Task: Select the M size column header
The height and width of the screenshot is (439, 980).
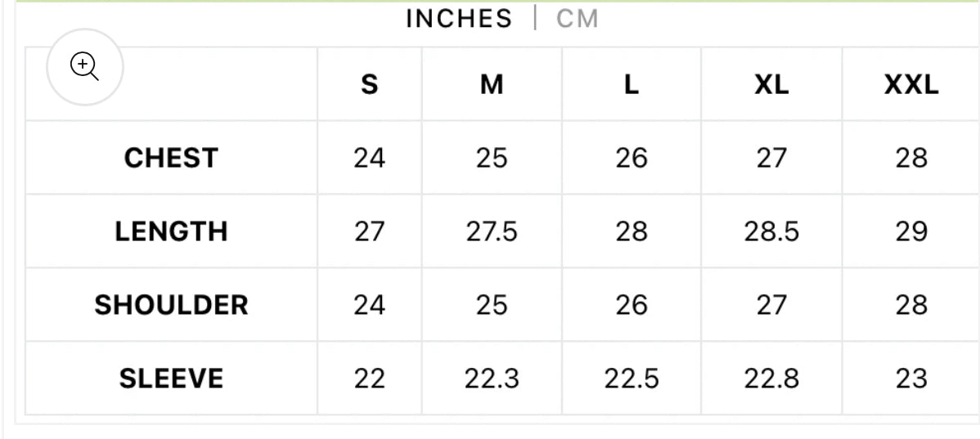Action: [x=492, y=84]
